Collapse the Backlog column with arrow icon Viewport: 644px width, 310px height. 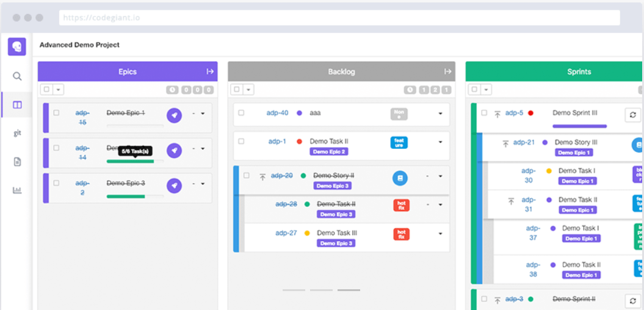click(x=447, y=71)
